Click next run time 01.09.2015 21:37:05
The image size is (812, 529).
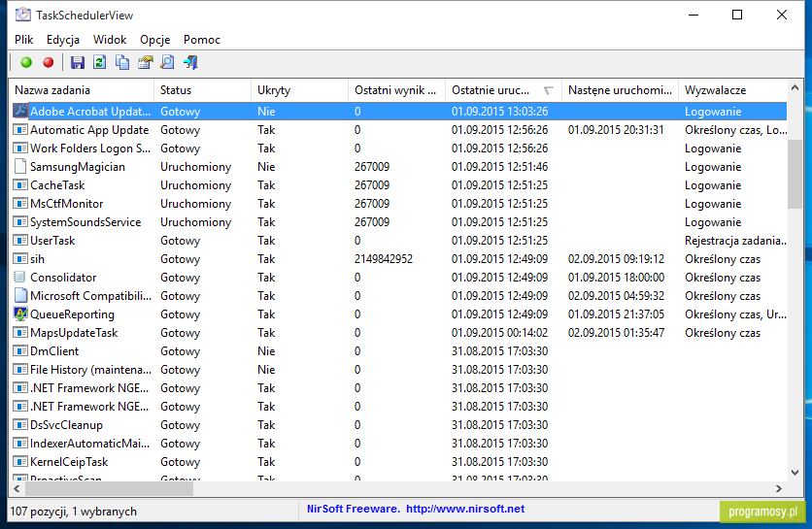(x=616, y=314)
